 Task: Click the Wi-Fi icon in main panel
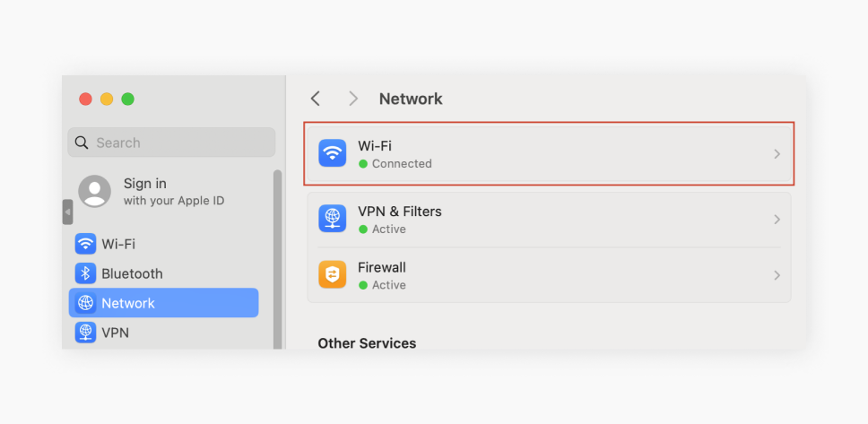coord(332,153)
